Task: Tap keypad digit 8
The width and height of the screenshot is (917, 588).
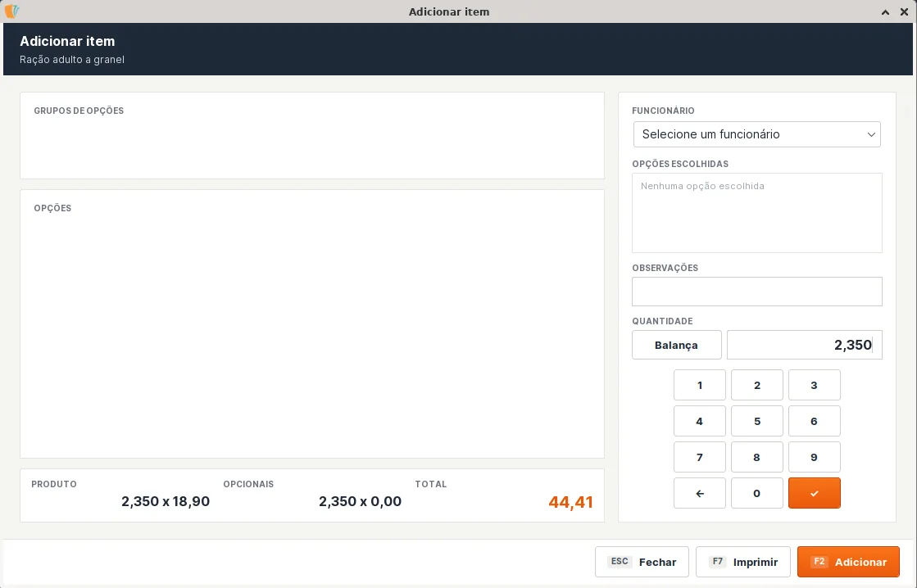Action: click(756, 457)
